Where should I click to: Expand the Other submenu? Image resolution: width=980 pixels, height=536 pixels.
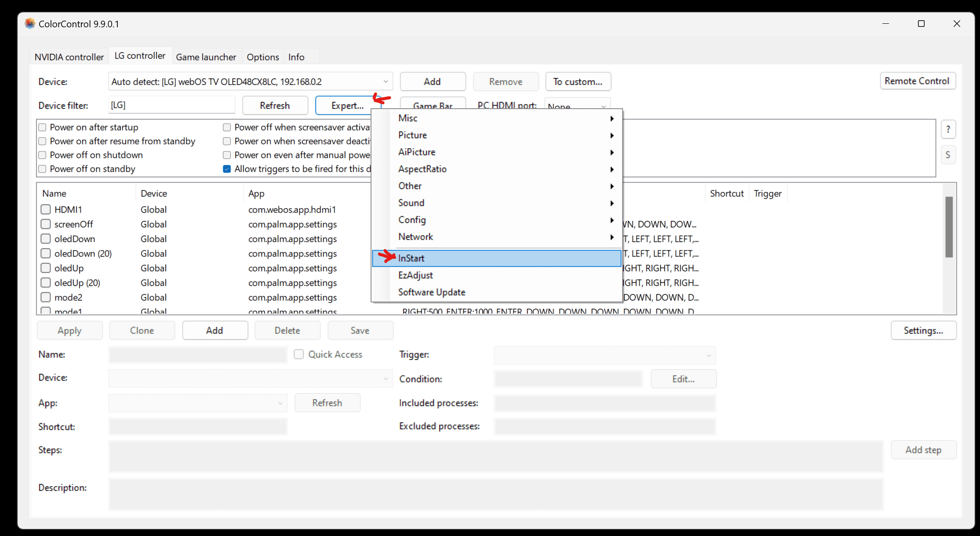coord(497,186)
